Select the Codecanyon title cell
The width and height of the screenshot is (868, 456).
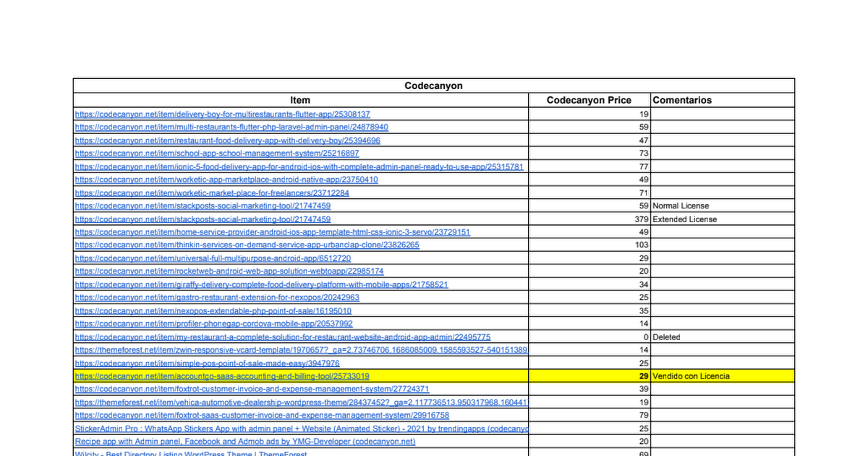434,85
